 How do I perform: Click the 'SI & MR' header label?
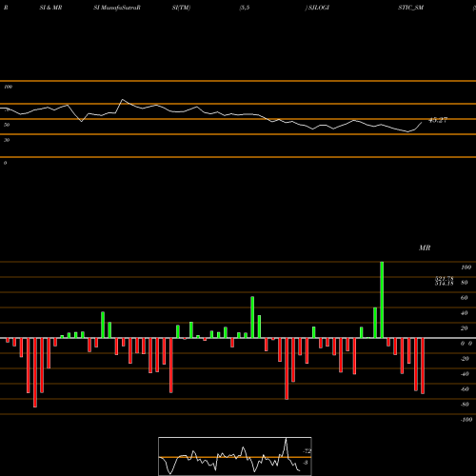click(x=50, y=8)
